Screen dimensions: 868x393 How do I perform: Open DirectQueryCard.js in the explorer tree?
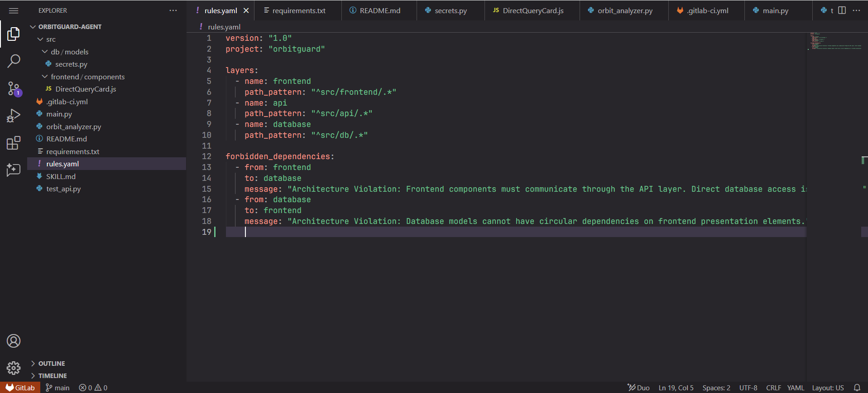(x=86, y=89)
